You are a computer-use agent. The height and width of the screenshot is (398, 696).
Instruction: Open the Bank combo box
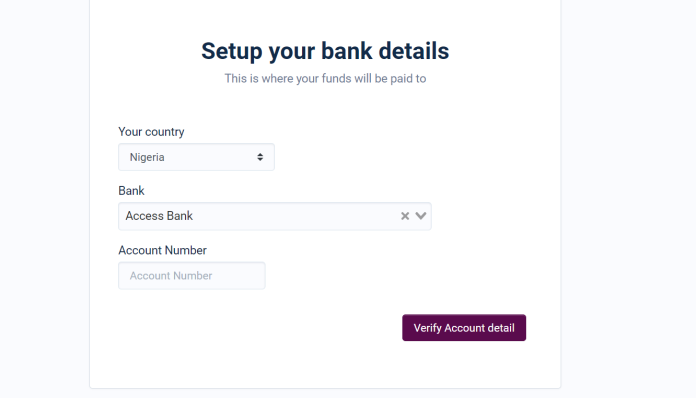[x=275, y=216]
